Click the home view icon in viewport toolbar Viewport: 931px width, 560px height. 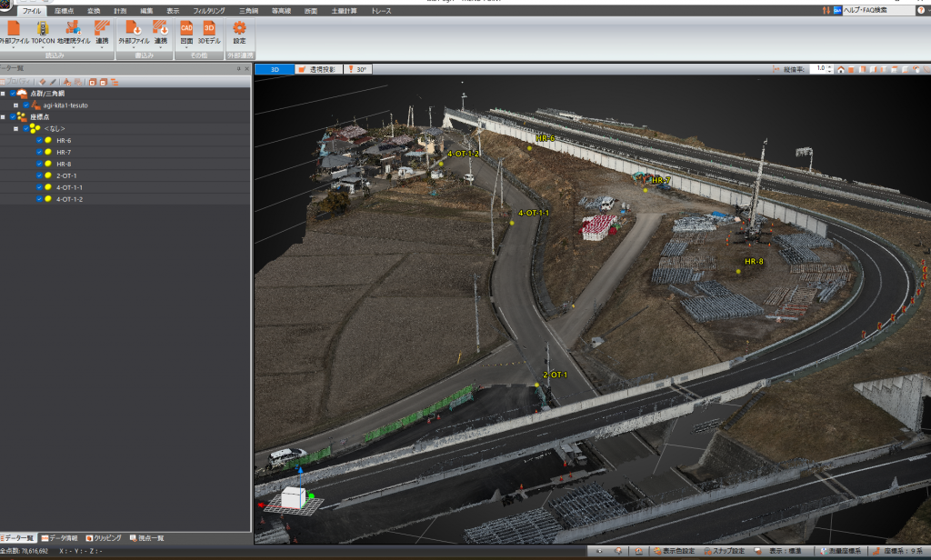point(841,69)
